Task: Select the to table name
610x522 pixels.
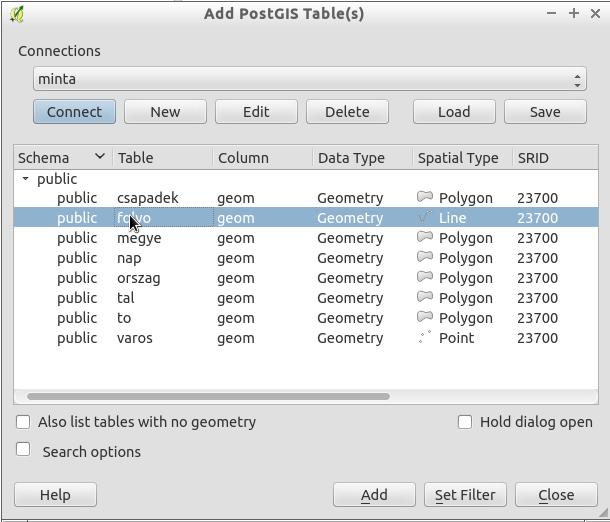Action: click(x=124, y=318)
